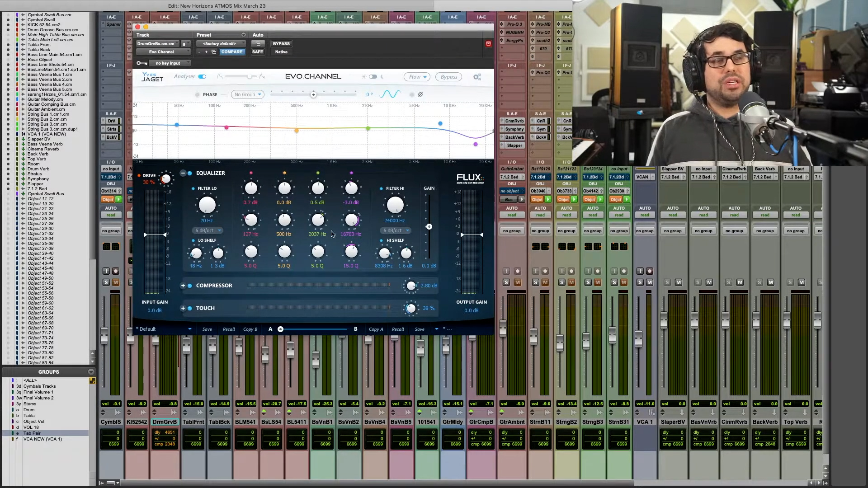Click the copy settings icon beside COMPARE
Viewport: 868px width, 488px height.
point(214,52)
